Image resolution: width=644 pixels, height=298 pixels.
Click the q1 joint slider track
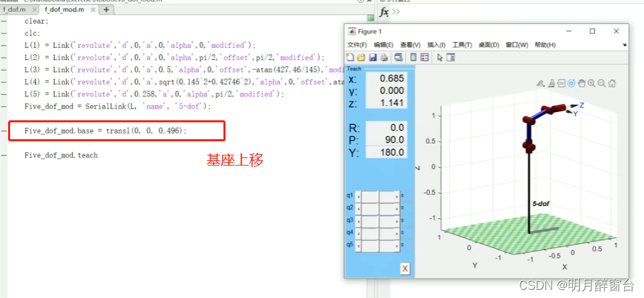tap(377, 197)
